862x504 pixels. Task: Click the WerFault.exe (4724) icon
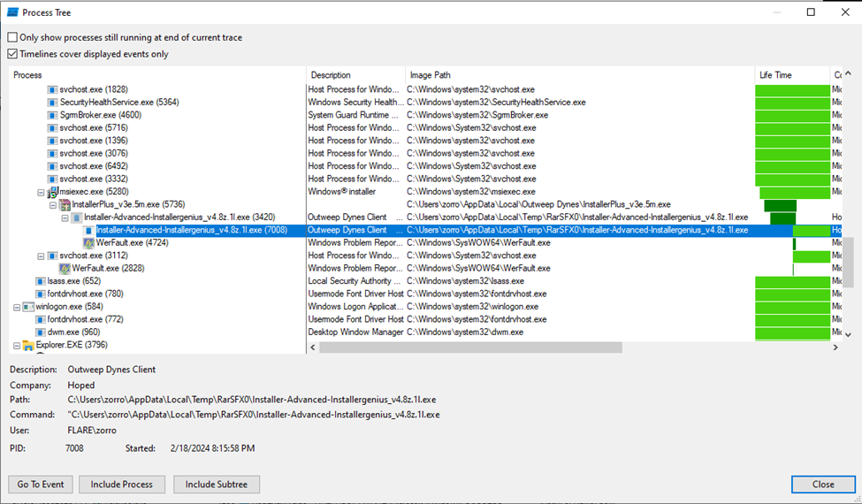(88, 242)
